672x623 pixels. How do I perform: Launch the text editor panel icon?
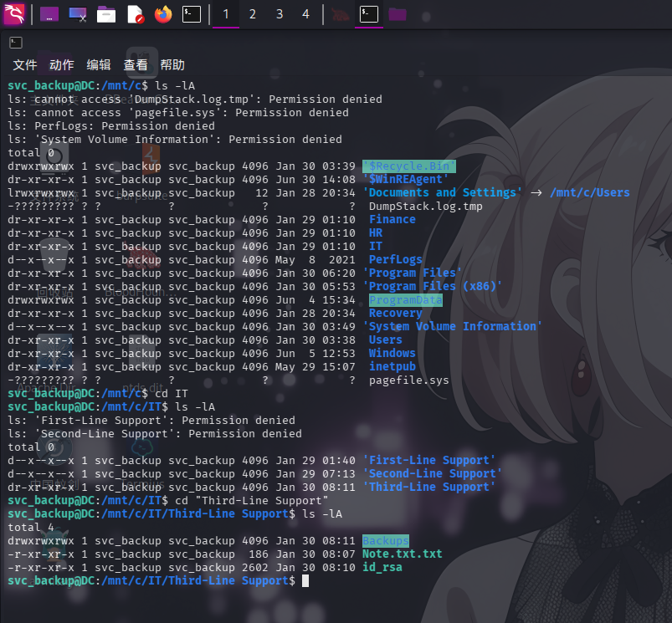point(135,14)
